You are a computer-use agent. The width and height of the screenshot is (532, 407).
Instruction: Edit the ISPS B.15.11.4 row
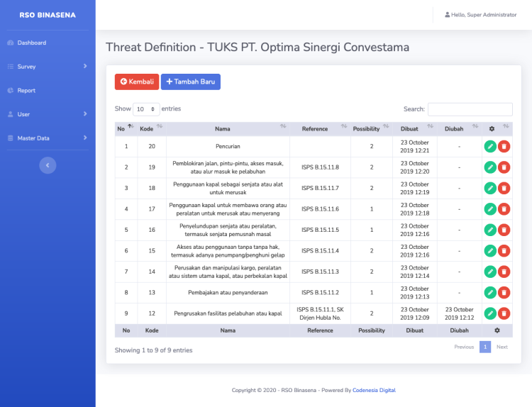point(490,251)
